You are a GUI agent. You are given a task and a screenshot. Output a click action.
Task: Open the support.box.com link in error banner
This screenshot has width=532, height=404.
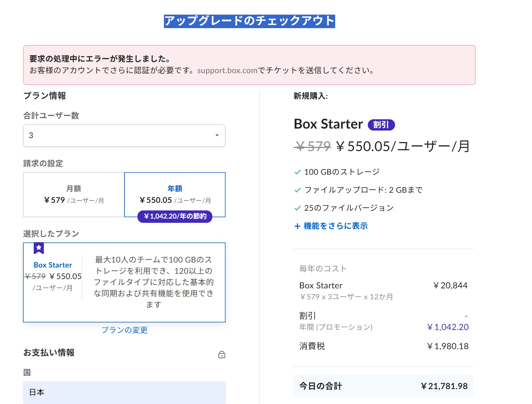pyautogui.click(x=227, y=70)
